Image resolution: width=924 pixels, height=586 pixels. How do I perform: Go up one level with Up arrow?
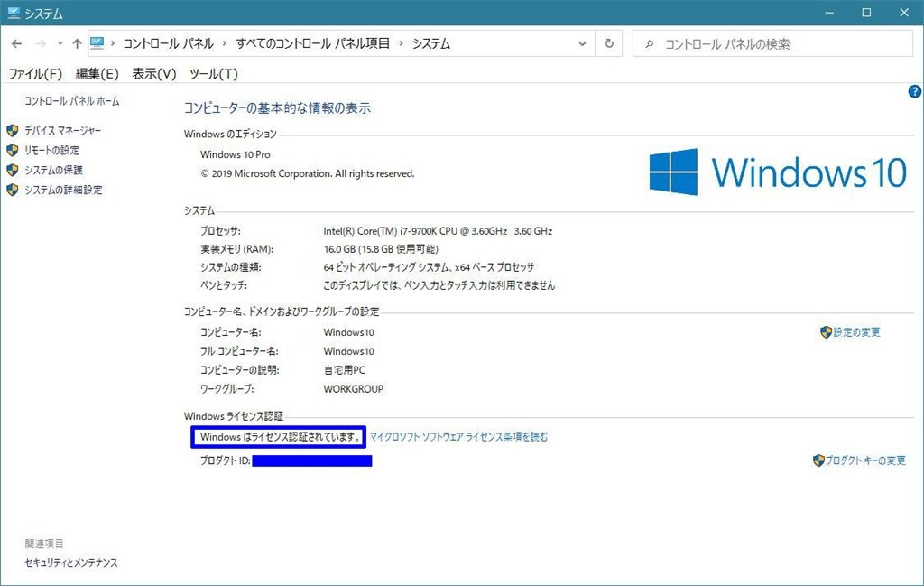pyautogui.click(x=78, y=43)
